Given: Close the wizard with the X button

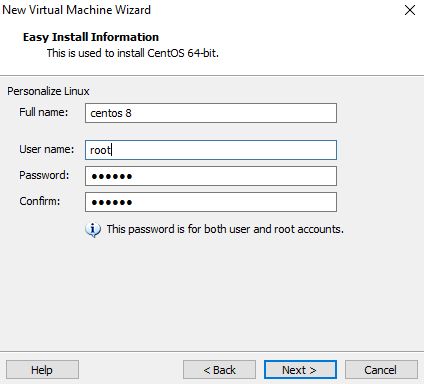Looking at the screenshot, I should point(410,10).
